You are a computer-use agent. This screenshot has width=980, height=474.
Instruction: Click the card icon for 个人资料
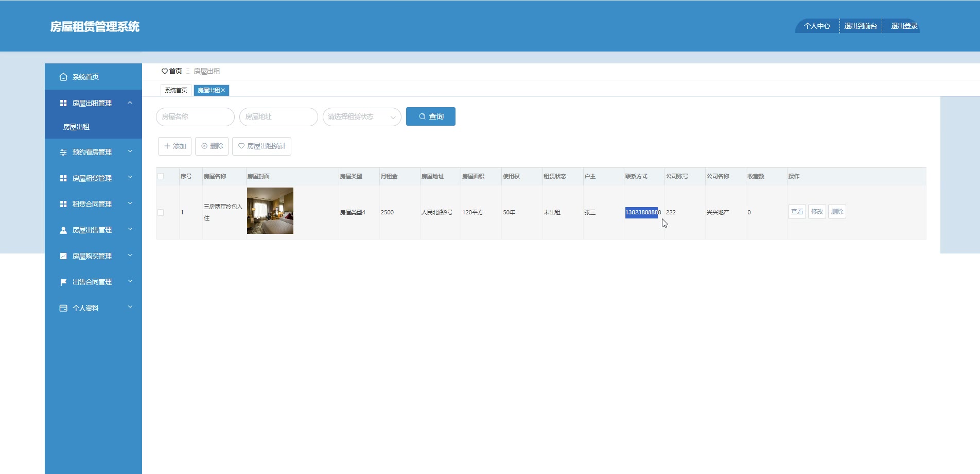coord(63,308)
